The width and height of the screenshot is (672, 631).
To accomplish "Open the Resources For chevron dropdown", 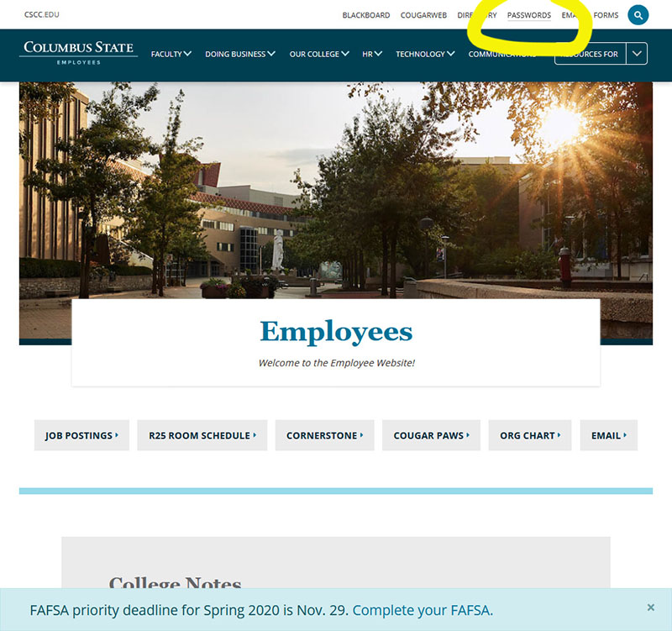I will click(637, 54).
